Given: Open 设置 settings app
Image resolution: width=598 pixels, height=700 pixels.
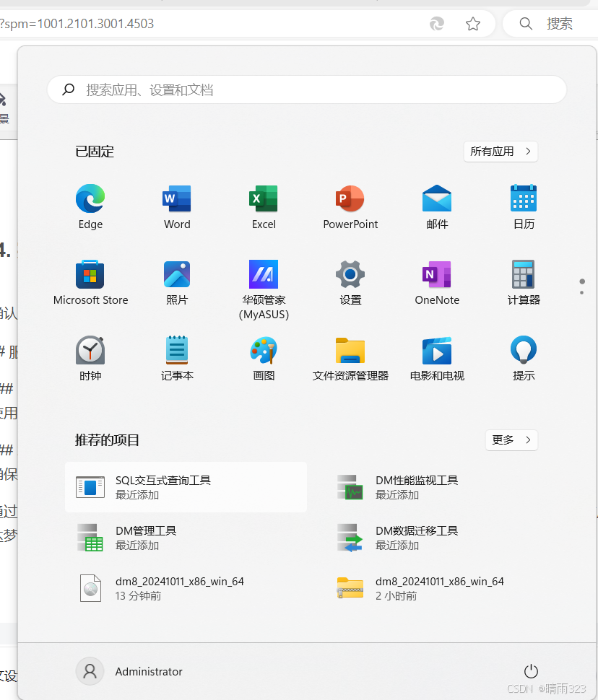Looking at the screenshot, I should click(x=350, y=283).
